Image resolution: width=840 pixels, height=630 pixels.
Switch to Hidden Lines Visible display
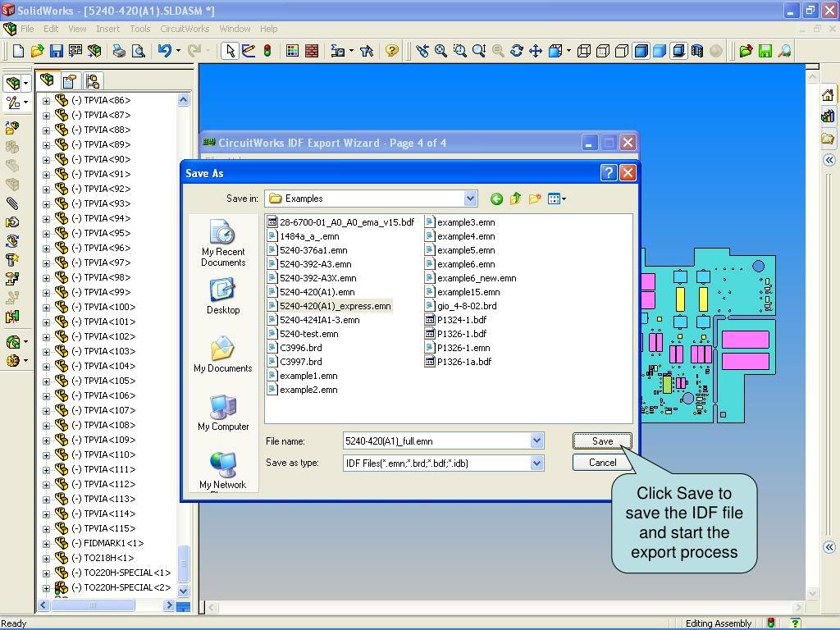(603, 51)
